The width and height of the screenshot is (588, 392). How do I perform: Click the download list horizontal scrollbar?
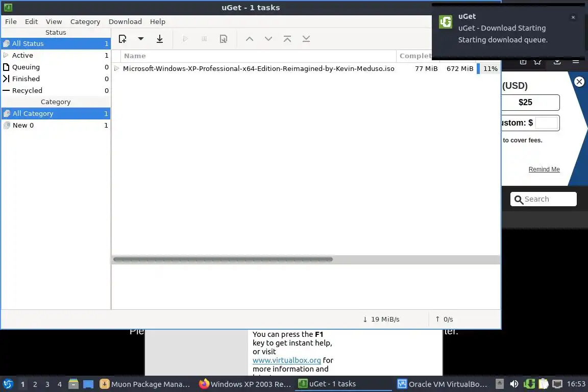pyautogui.click(x=223, y=259)
